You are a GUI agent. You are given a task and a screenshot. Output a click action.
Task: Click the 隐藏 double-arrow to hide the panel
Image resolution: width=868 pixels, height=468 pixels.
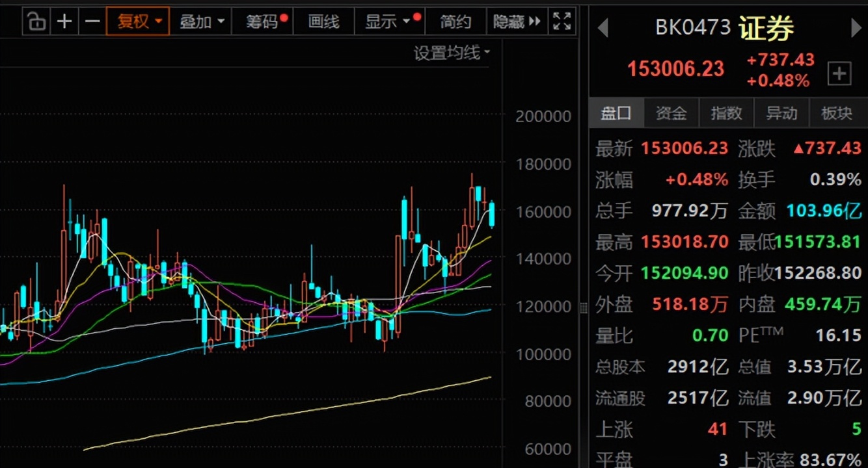(517, 21)
